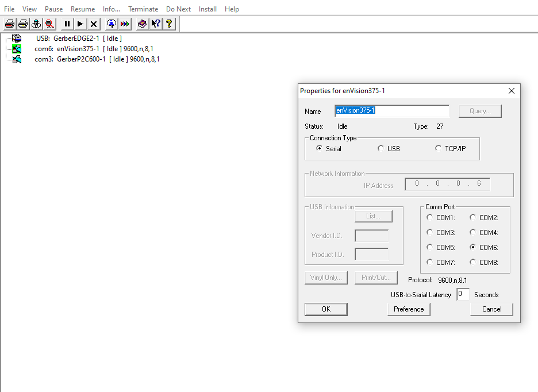The image size is (538, 392).
Task: Click the play/resume toolbar button
Action: [x=80, y=24]
